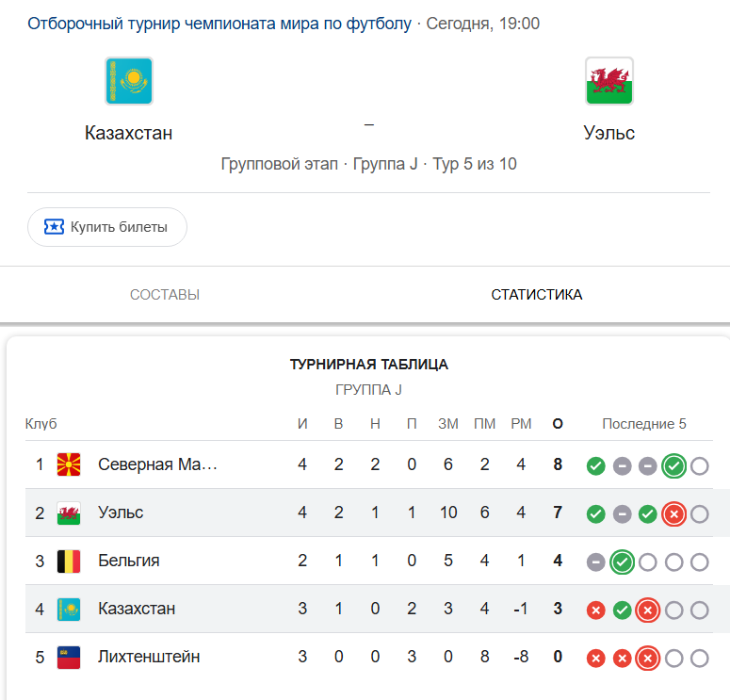Open the World Cup qualifying tournament link
This screenshot has width=730, height=700.
219,24
